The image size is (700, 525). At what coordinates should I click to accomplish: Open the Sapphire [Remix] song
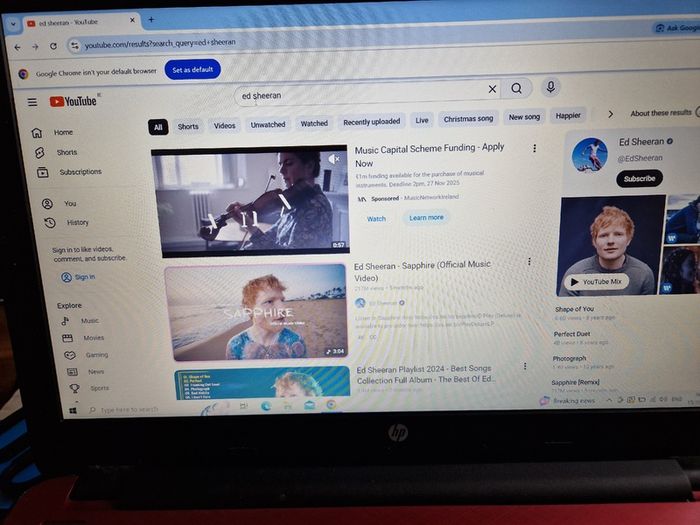tap(575, 383)
